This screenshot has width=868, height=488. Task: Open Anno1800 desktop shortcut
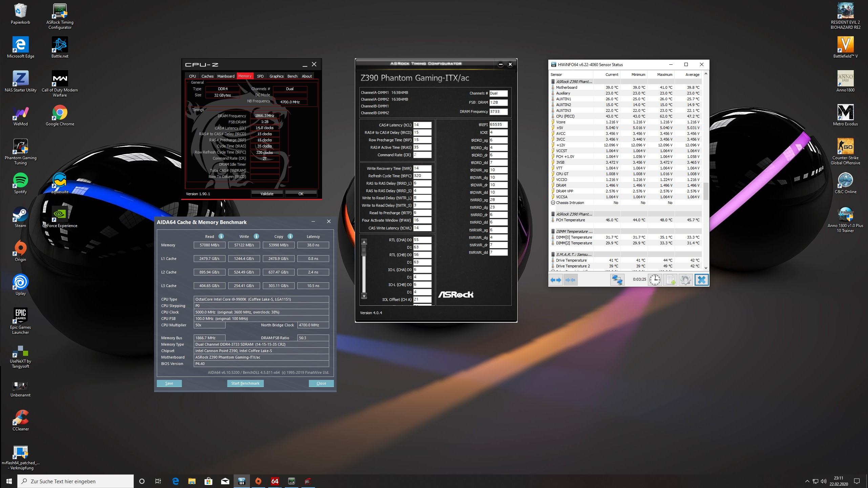coord(845,82)
